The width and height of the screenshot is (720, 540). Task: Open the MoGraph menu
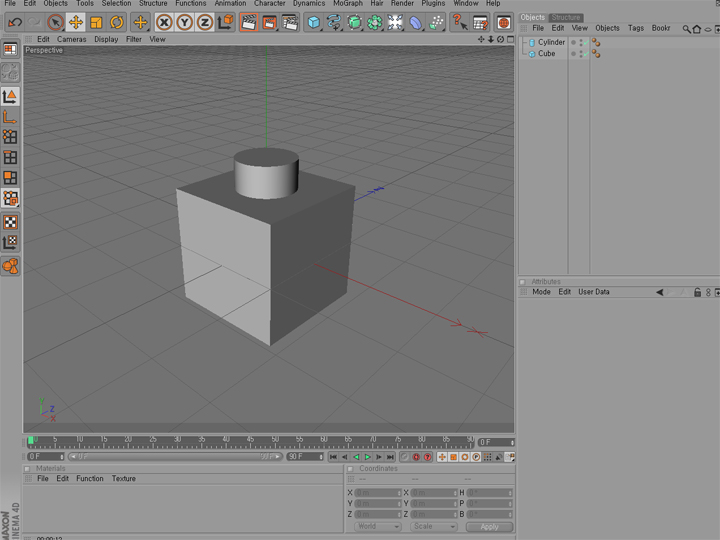point(348,4)
